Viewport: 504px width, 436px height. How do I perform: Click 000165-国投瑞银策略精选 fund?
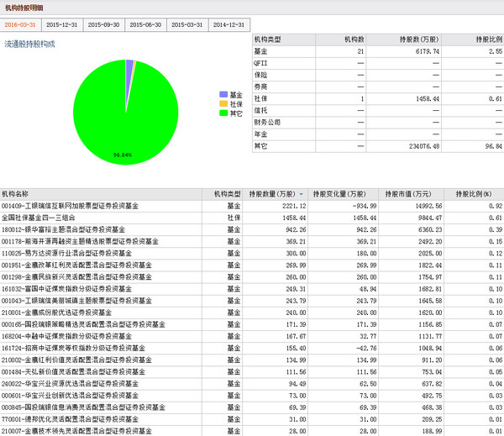click(x=83, y=324)
